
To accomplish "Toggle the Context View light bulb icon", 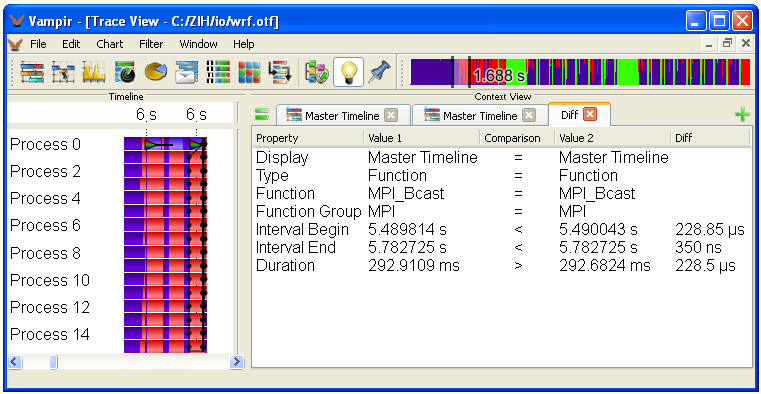I will pyautogui.click(x=348, y=72).
